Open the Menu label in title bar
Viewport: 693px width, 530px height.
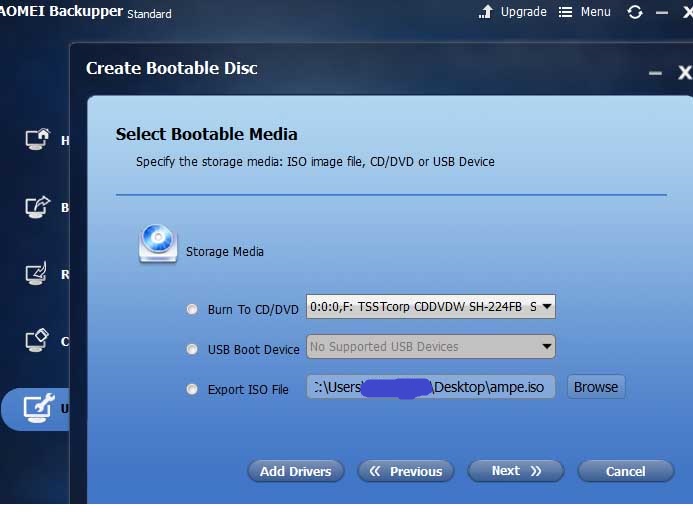[595, 12]
